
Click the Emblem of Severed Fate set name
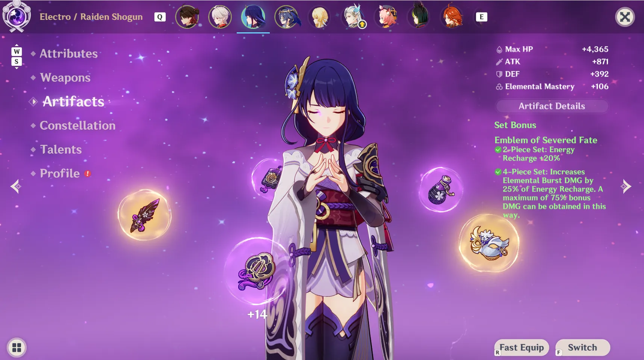click(x=546, y=140)
